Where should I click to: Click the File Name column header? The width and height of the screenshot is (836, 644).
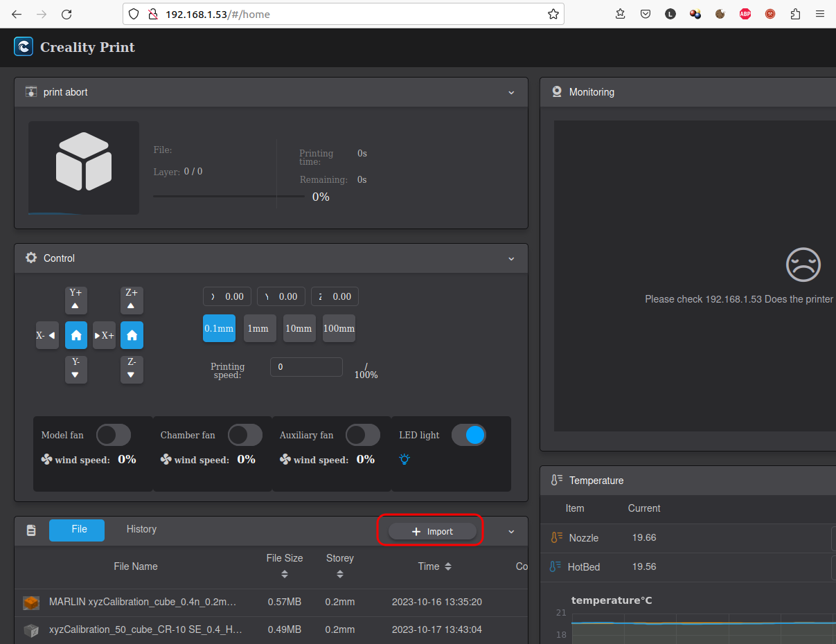click(x=136, y=566)
